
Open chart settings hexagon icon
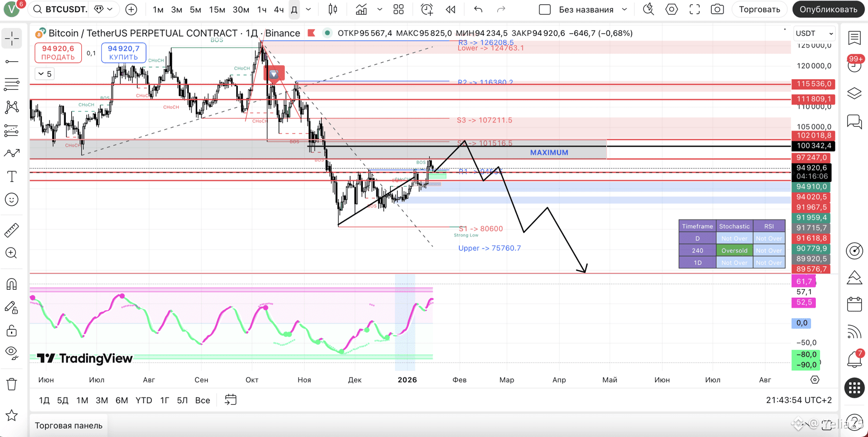point(671,9)
